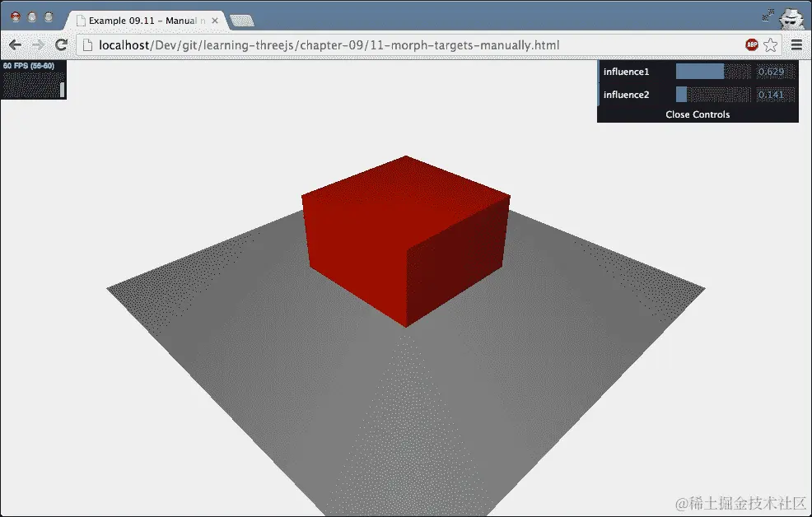Open the Chrome hamburger menu
812x517 pixels.
point(796,44)
